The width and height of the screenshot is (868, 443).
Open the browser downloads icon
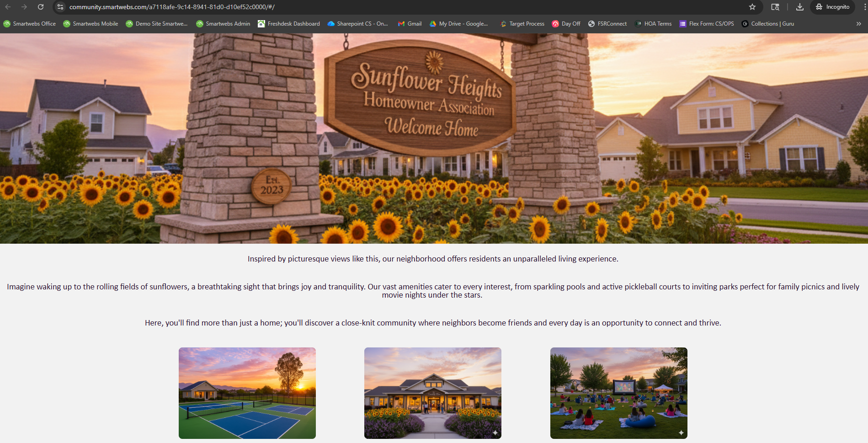[x=800, y=7]
